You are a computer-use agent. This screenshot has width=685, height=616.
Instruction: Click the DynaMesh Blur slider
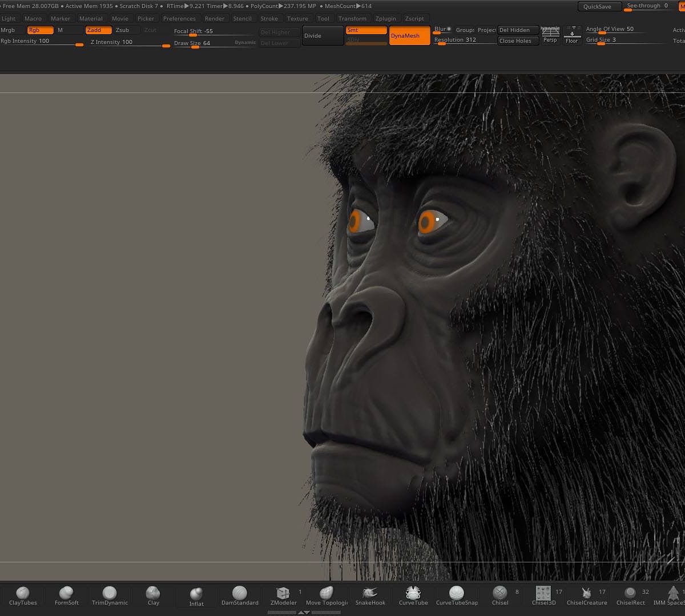tap(443, 30)
